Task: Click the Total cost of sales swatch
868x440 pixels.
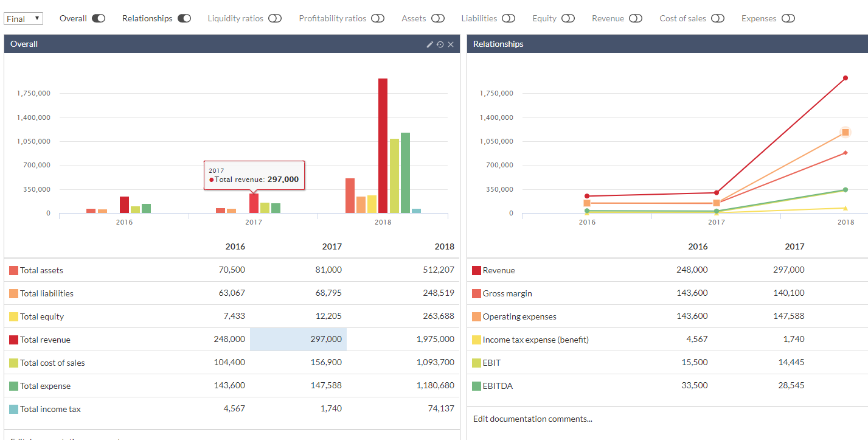Action: click(x=13, y=363)
